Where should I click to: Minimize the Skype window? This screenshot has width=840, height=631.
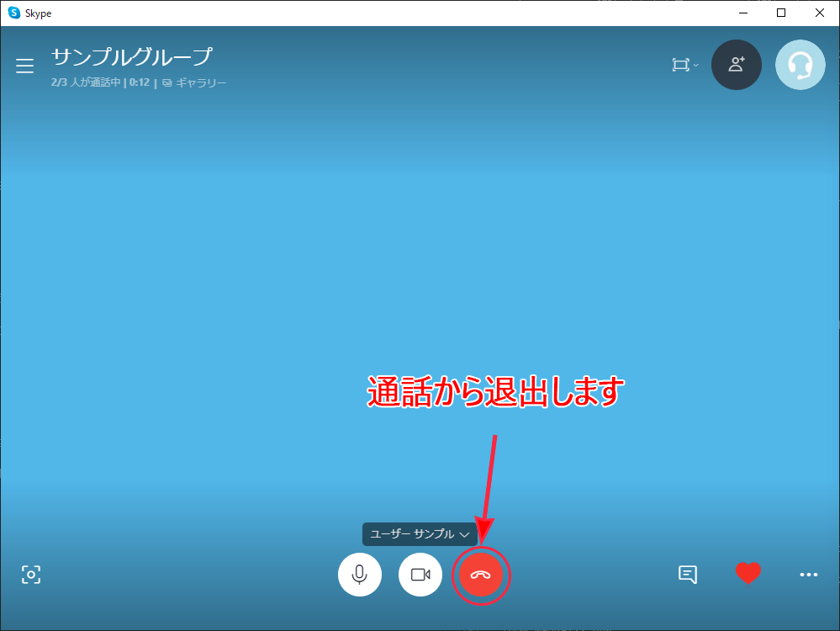(x=742, y=13)
